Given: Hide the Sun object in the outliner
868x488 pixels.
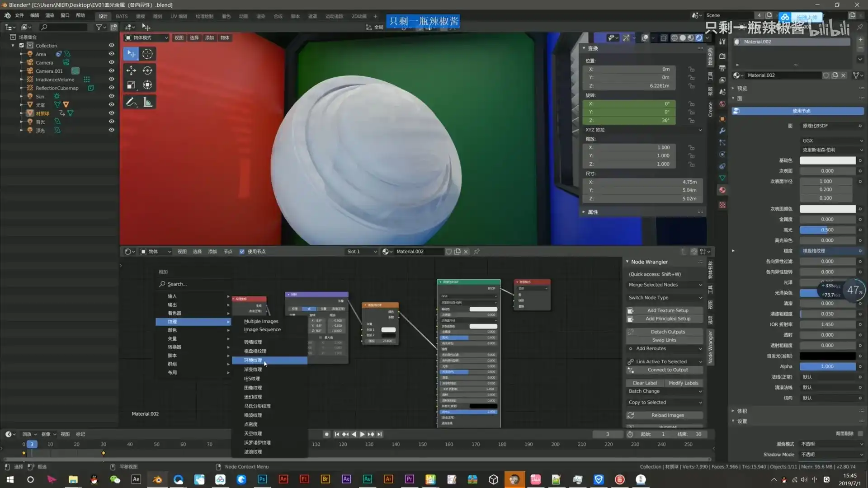Looking at the screenshot, I should pyautogui.click(x=111, y=96).
